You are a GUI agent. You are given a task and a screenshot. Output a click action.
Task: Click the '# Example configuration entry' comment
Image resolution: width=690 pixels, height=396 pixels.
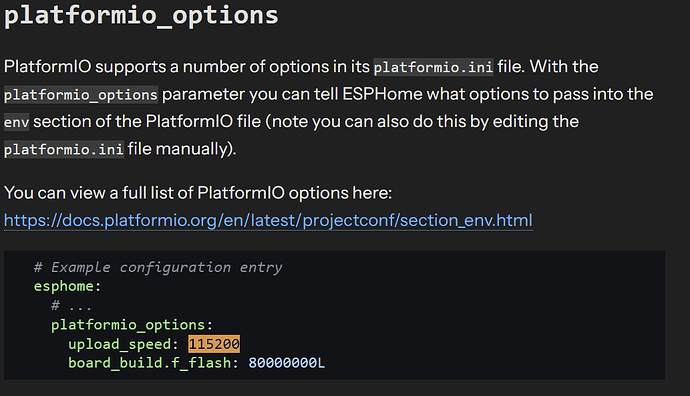tap(158, 267)
